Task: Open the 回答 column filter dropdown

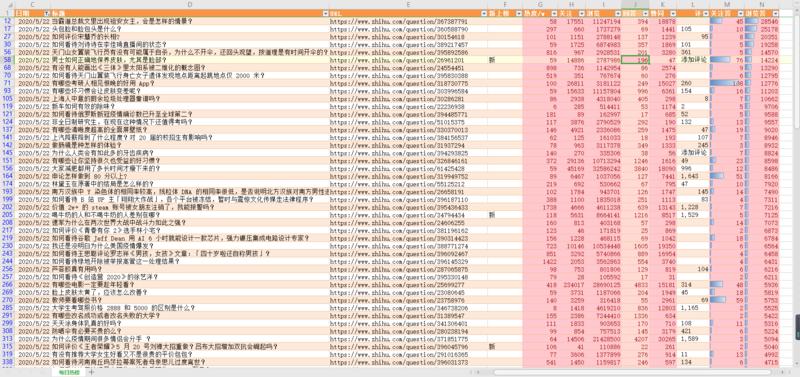Action: 644,13
